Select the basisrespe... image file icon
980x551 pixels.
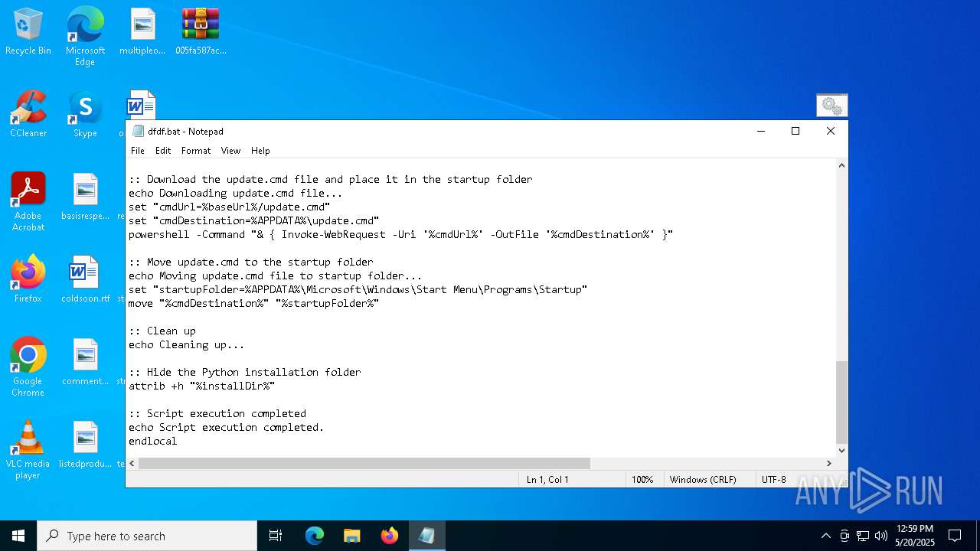pyautogui.click(x=85, y=197)
